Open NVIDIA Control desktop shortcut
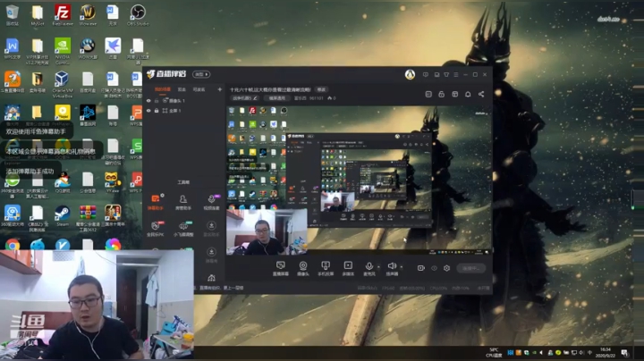The height and width of the screenshot is (361, 644). (63, 51)
